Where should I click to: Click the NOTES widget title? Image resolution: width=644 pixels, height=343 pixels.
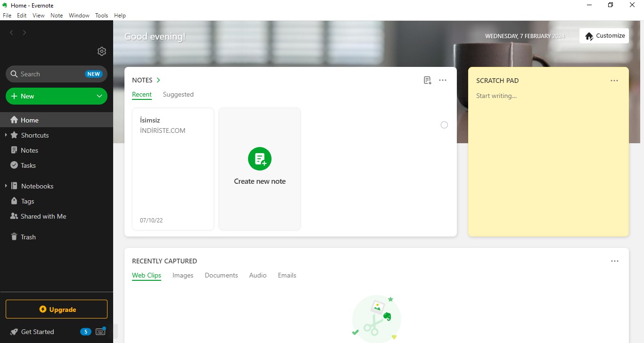[x=142, y=80]
